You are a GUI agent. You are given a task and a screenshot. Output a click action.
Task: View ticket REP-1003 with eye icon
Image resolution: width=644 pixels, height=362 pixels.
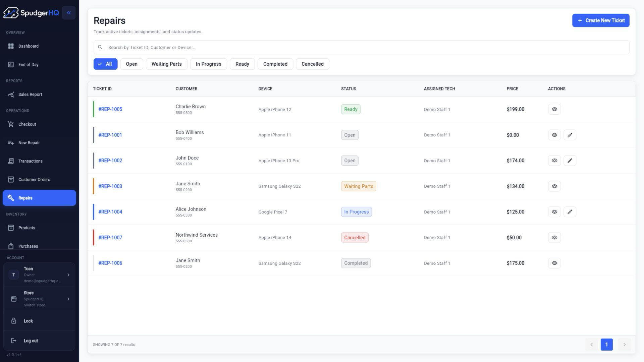[x=554, y=186]
